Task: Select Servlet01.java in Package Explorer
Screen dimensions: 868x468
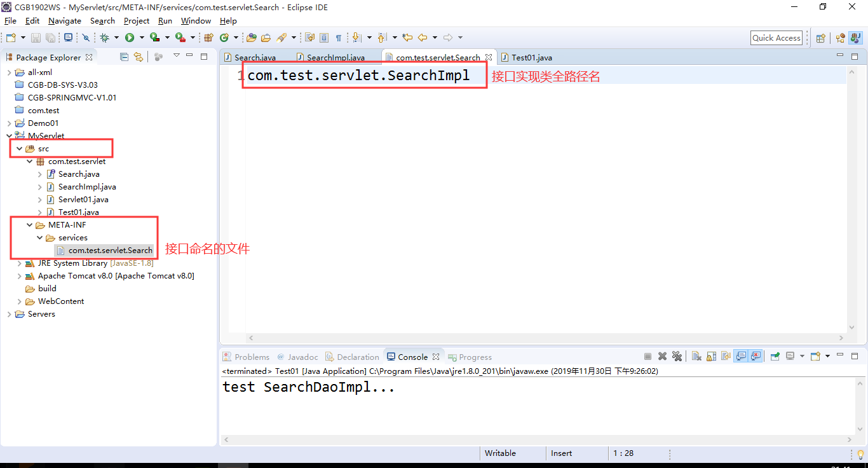Action: click(x=83, y=200)
